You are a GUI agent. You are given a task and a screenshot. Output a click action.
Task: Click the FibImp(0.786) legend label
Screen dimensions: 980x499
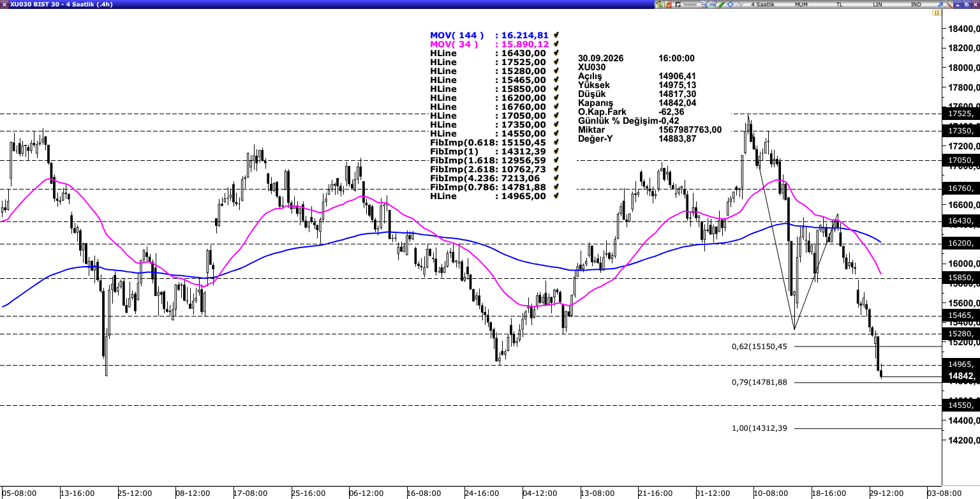point(461,188)
